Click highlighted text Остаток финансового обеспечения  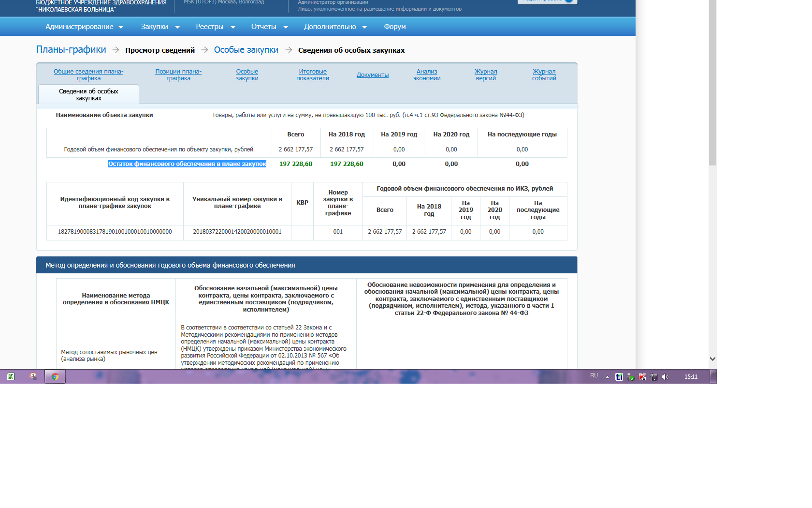click(187, 164)
